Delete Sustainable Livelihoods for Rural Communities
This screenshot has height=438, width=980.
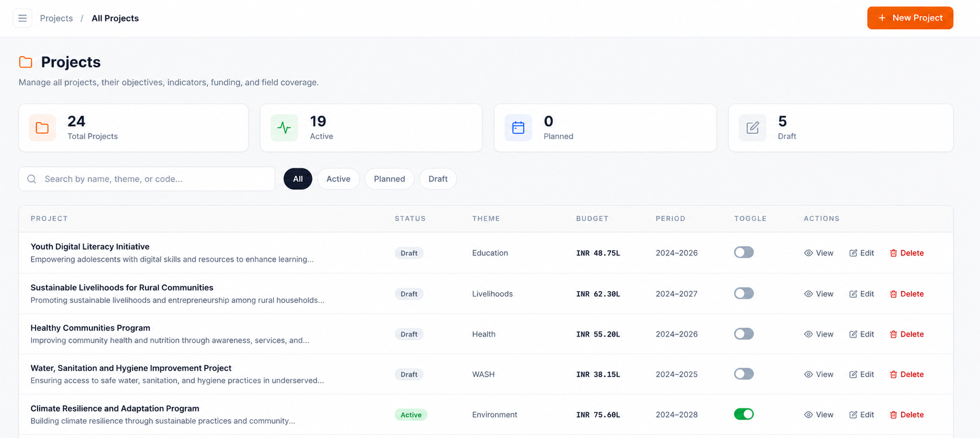tap(907, 294)
